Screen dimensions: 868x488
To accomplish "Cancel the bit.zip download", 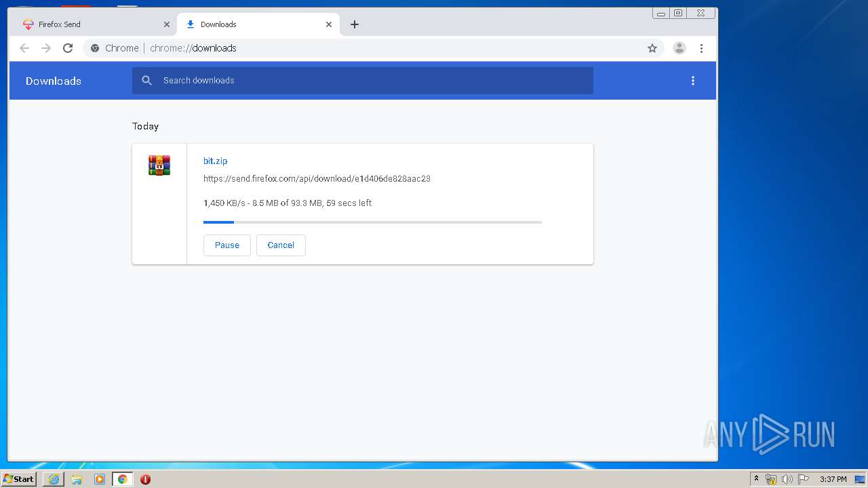I will (x=281, y=245).
